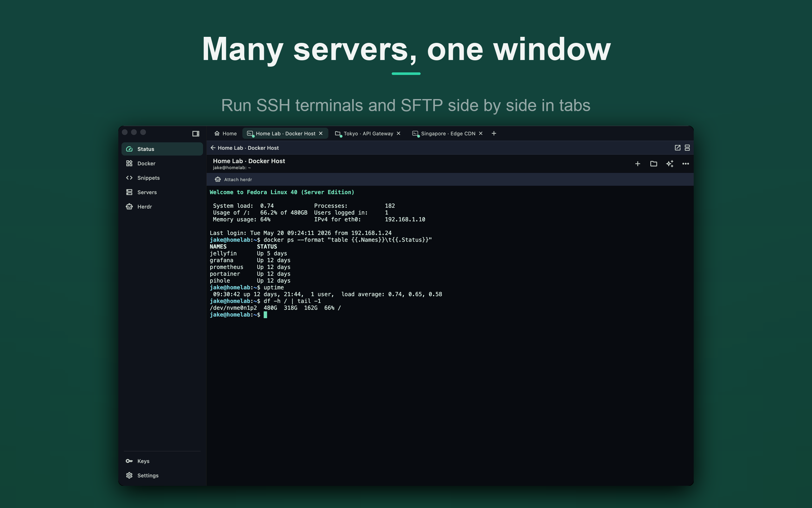Screen dimensions: 812x508
Task: Click the 'Processes:' line in the system info
Action: (354, 206)
